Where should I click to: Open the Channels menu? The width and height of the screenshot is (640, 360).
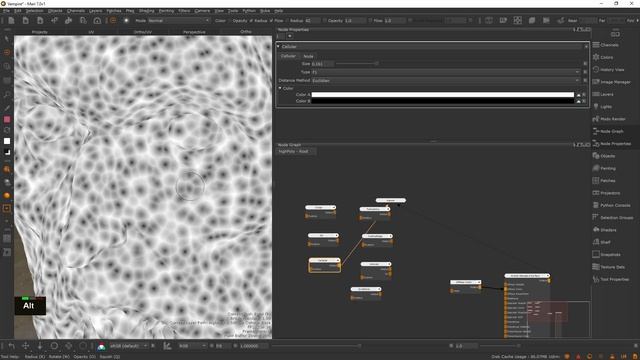[x=76, y=11]
